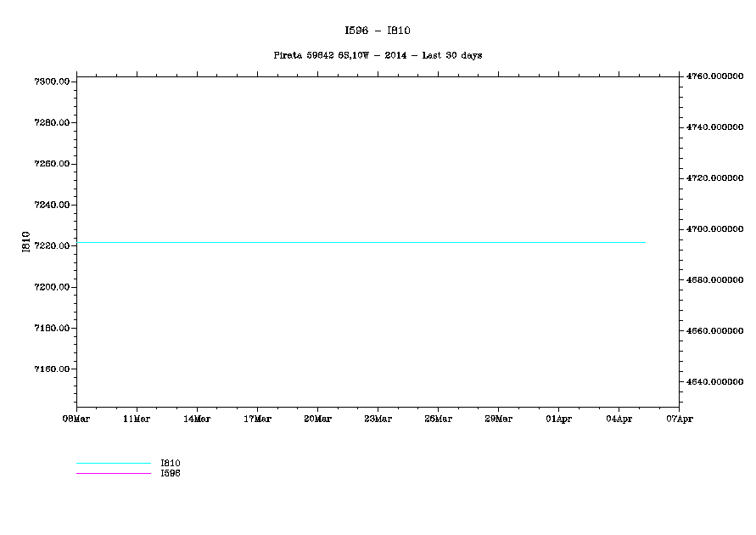Select the I810 legend label

coord(170,463)
